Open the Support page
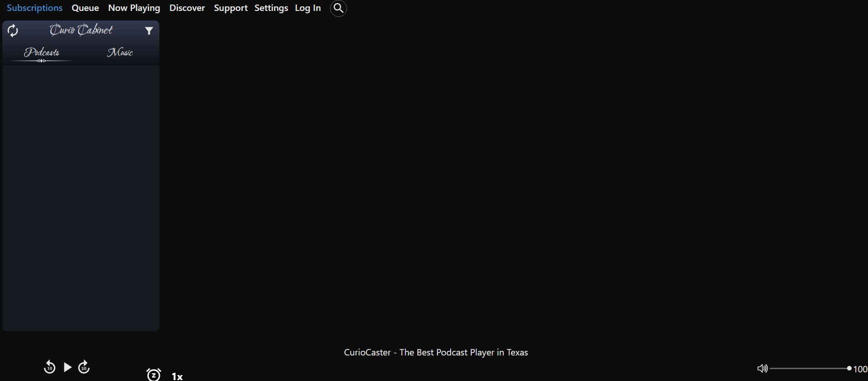This screenshot has width=868, height=381. pyautogui.click(x=231, y=8)
